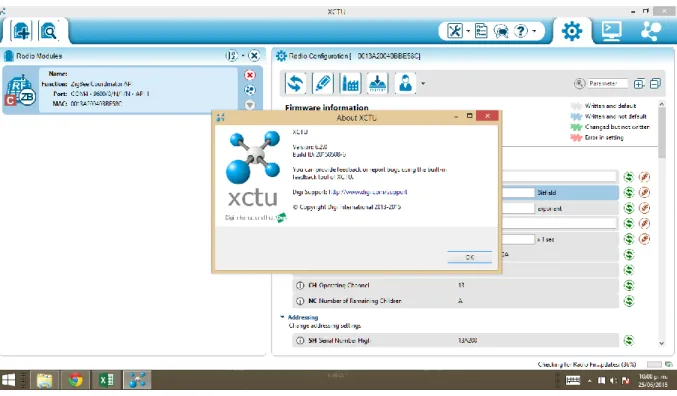The height and width of the screenshot is (396, 677).
Task: Expand all sections with the plus icon
Action: click(x=639, y=84)
